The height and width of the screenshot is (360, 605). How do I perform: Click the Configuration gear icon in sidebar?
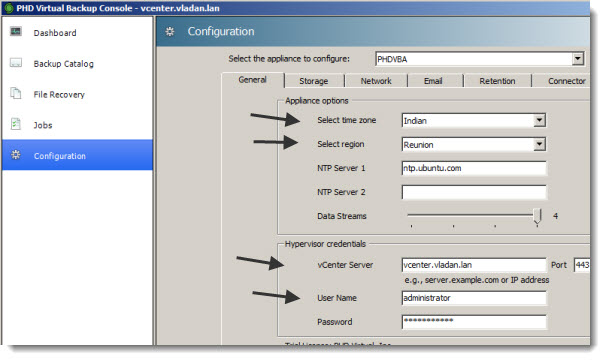16,155
